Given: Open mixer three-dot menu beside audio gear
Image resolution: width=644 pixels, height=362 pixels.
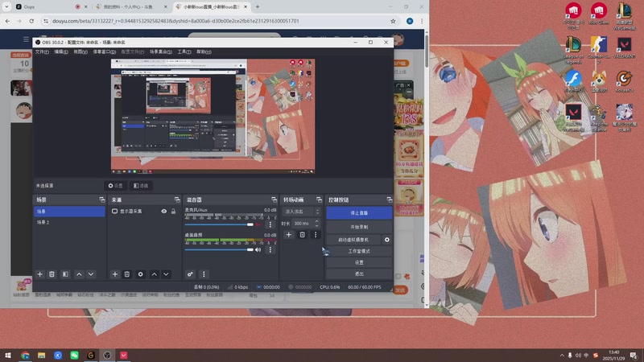Looking at the screenshot, I should [x=204, y=274].
